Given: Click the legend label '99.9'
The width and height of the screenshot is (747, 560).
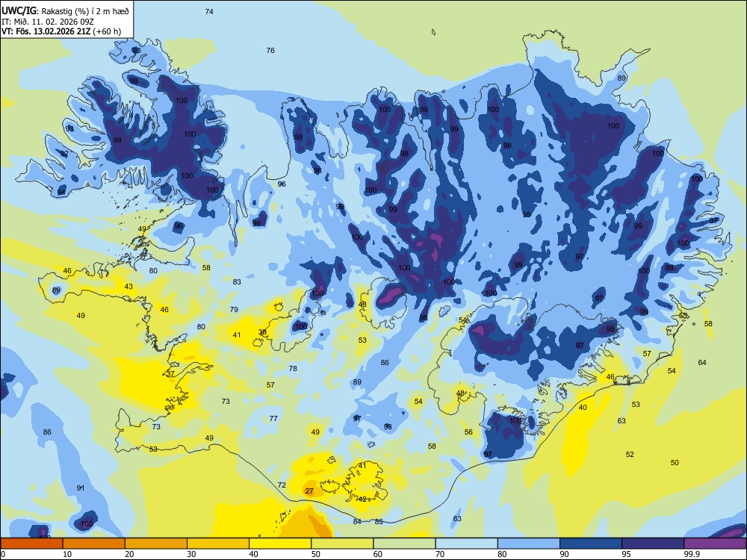Looking at the screenshot, I should tap(692, 554).
